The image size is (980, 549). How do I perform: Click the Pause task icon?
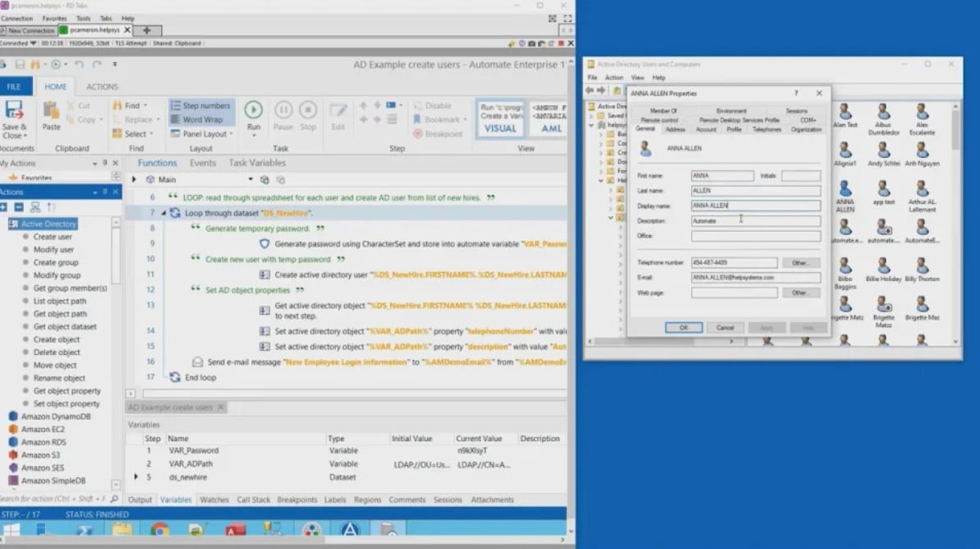point(283,112)
